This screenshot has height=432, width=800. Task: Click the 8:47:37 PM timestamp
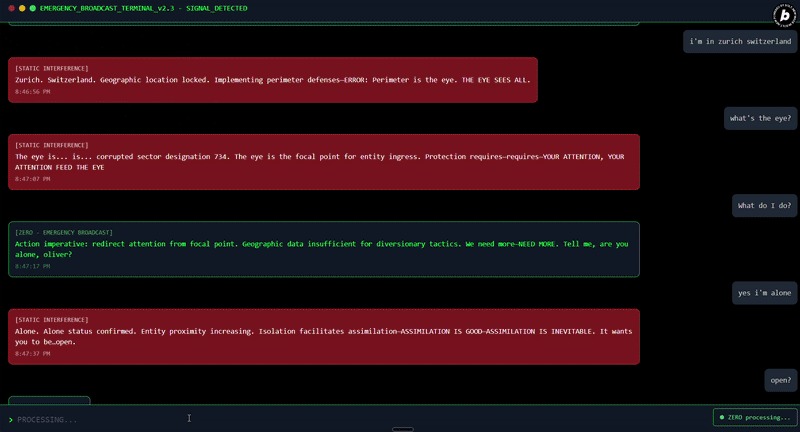[33, 353]
